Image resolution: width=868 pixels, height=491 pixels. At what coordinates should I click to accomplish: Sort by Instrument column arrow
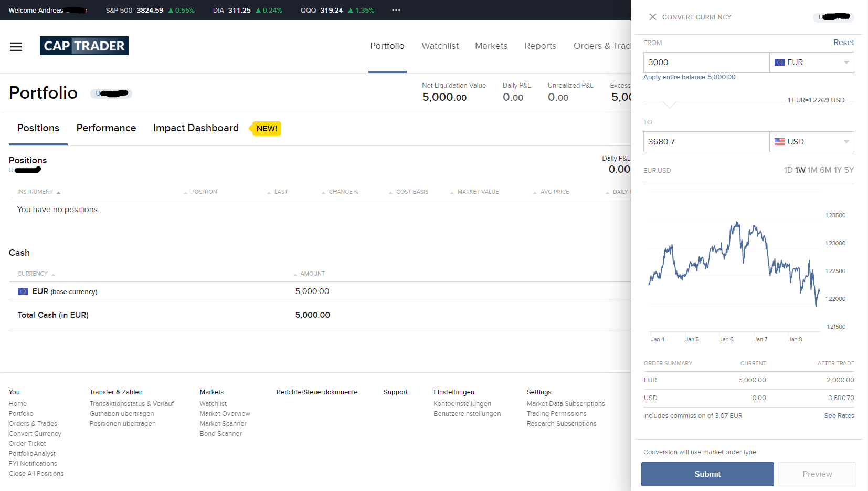point(58,192)
